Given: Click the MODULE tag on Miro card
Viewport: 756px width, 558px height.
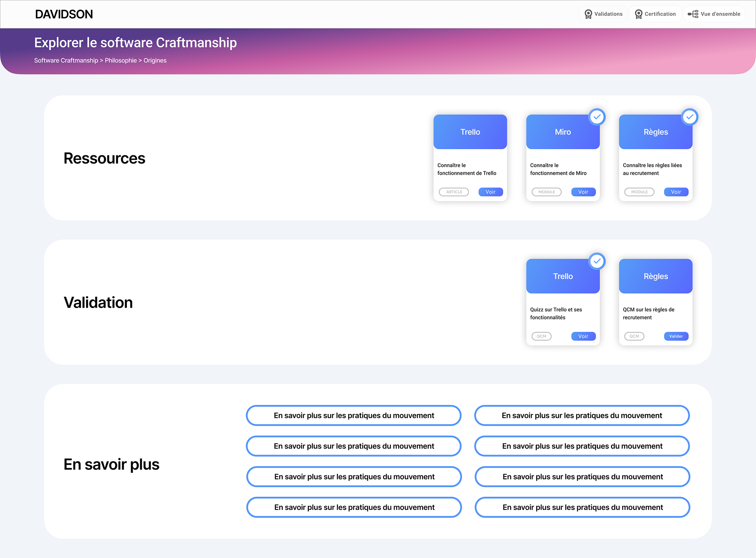Looking at the screenshot, I should [x=547, y=192].
